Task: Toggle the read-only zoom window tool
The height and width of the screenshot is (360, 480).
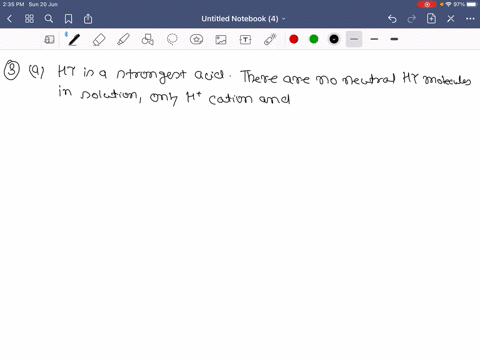Action: [49, 40]
